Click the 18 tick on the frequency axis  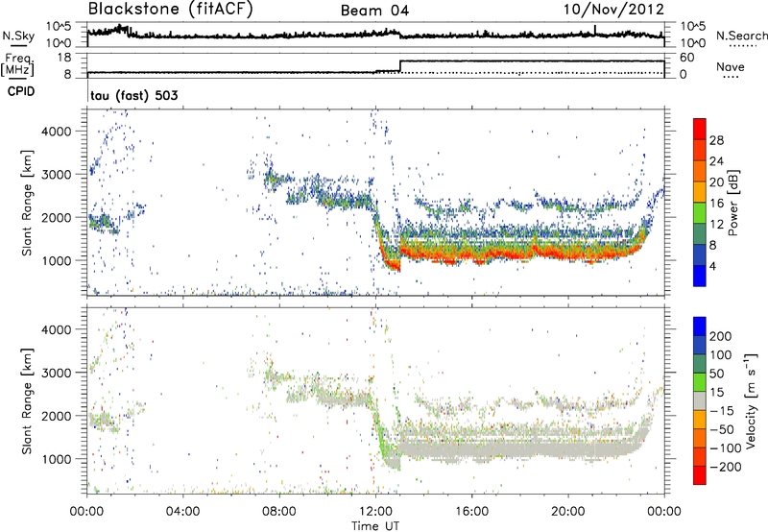64,58
